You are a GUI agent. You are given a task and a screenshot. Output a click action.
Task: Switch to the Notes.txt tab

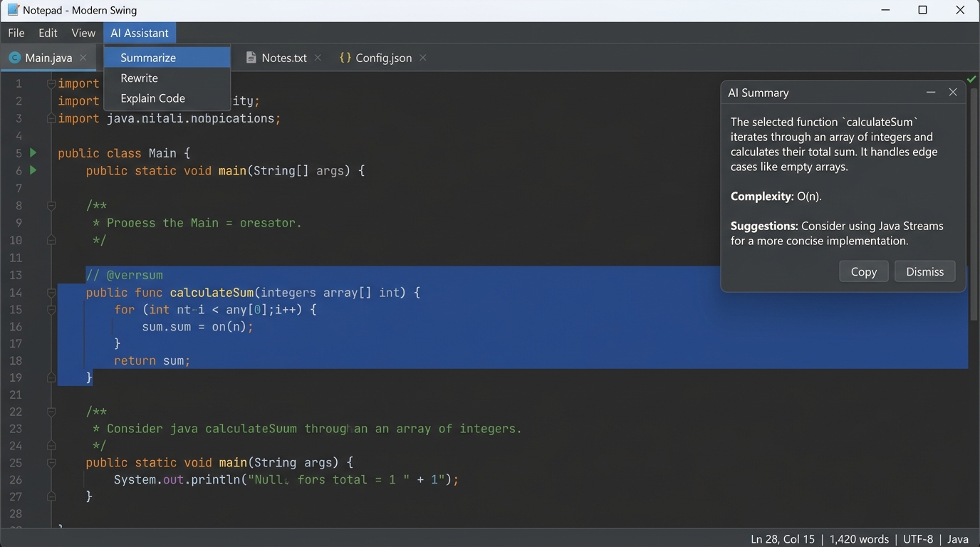[x=284, y=58]
